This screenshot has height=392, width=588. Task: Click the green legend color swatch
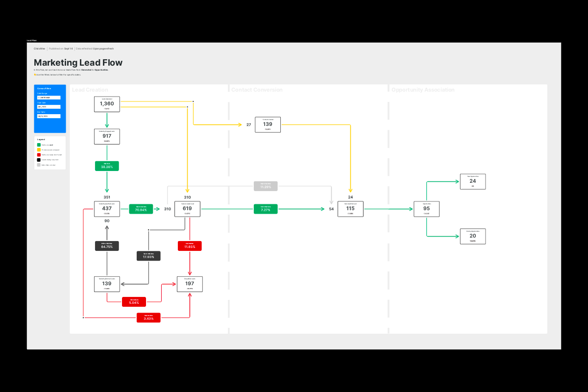(39, 145)
